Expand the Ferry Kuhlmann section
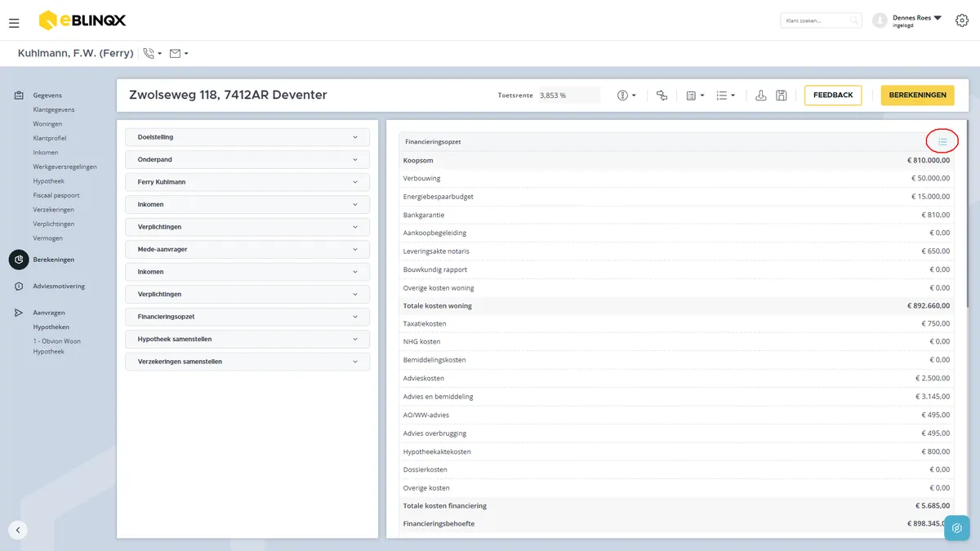The image size is (980, 551). pyautogui.click(x=247, y=182)
